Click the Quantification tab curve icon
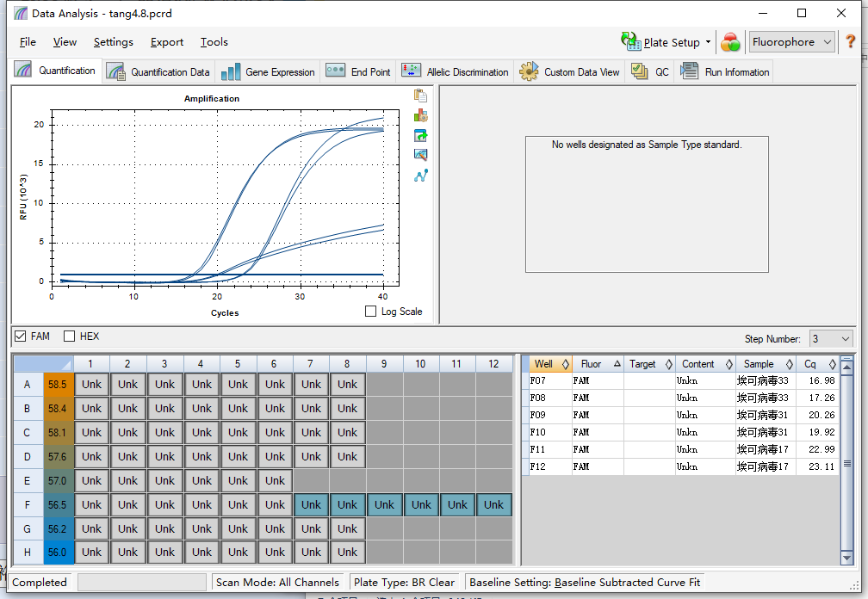 coord(22,70)
